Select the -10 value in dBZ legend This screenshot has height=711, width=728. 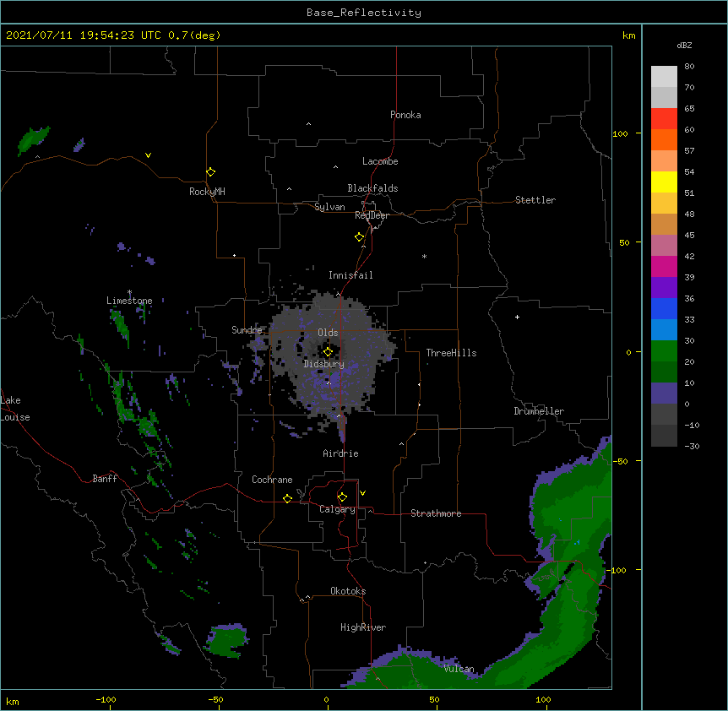pyautogui.click(x=692, y=425)
